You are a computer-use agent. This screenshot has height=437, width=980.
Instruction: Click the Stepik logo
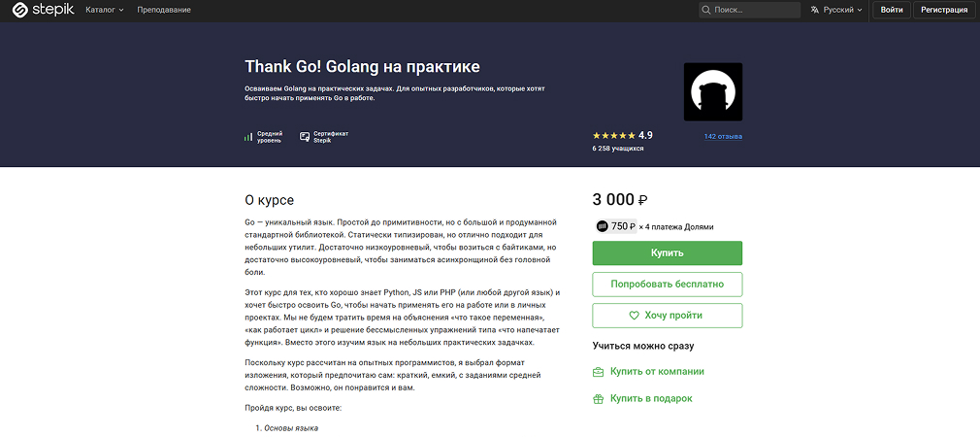(43, 10)
